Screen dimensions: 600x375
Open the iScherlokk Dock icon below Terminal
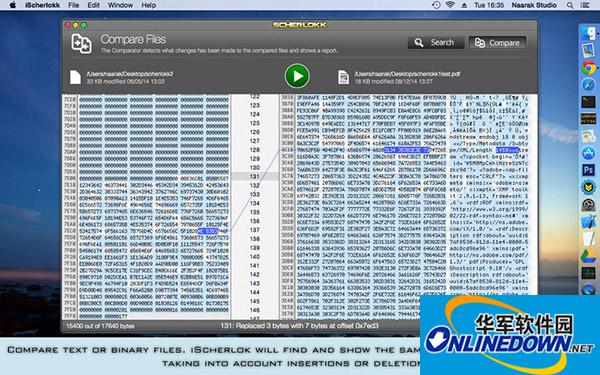tap(588, 119)
